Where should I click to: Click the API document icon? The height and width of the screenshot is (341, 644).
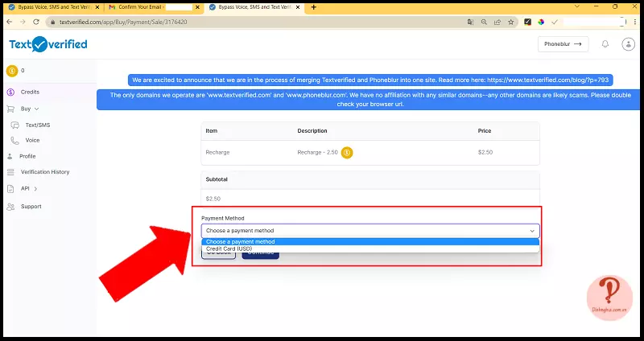[x=10, y=189]
